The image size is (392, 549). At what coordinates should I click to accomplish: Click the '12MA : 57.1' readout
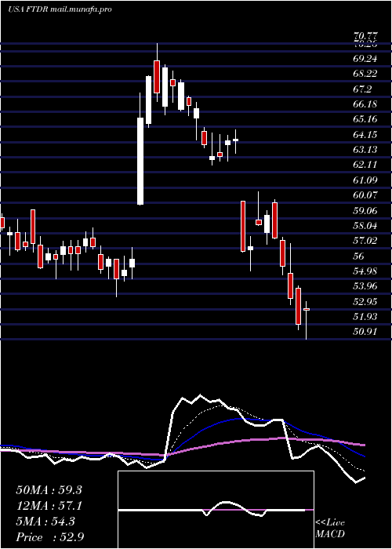pos(49,506)
